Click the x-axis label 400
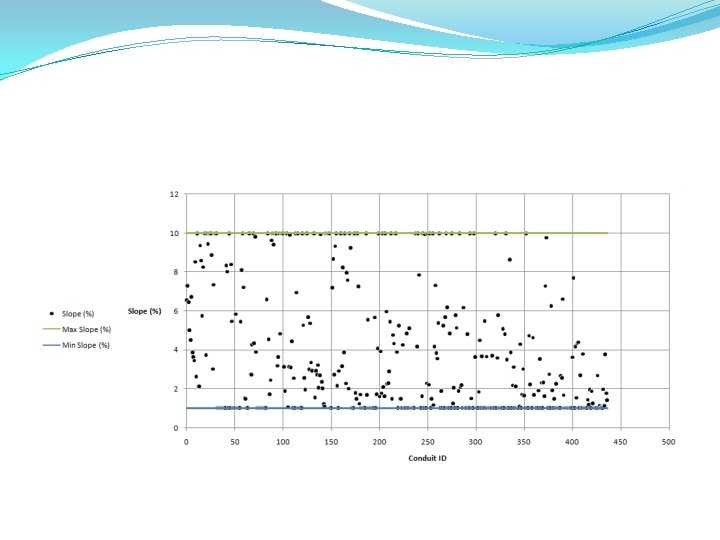The height and width of the screenshot is (540, 720). (x=572, y=442)
